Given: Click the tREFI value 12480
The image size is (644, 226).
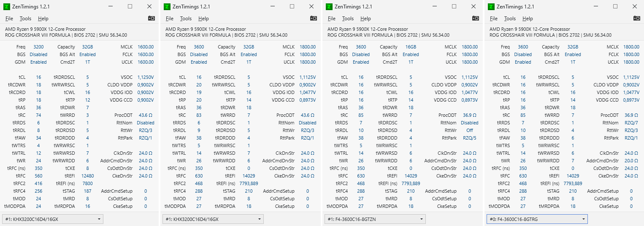Looking at the screenshot, I should click(x=87, y=176).
